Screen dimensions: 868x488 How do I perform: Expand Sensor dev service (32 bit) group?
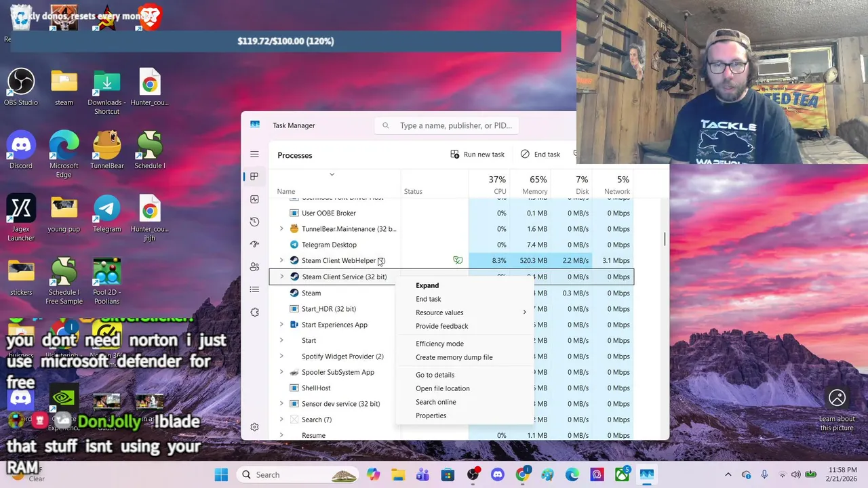[x=281, y=404]
